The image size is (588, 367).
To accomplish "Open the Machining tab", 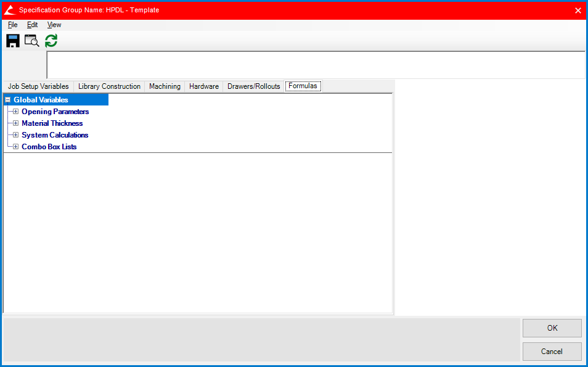I will pos(165,86).
